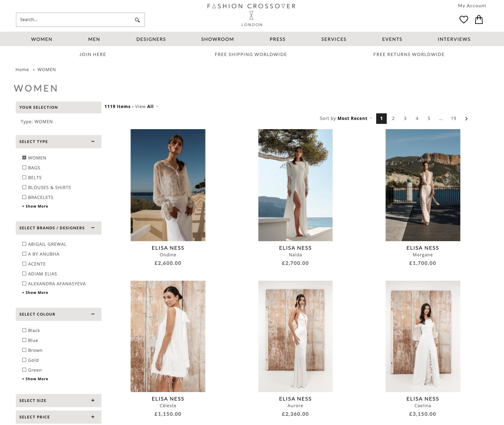The image size is (504, 425).
Task: Open the Caelina product image
Action: pos(423,336)
